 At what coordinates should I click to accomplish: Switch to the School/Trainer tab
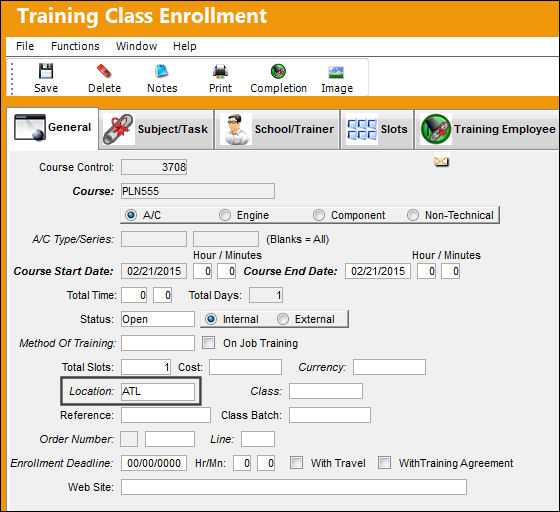(277, 129)
